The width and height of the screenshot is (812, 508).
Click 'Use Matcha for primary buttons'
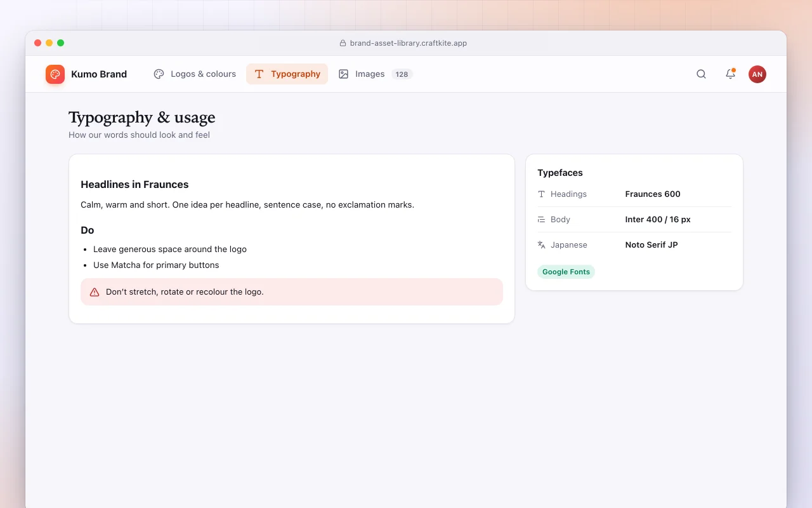156,265
